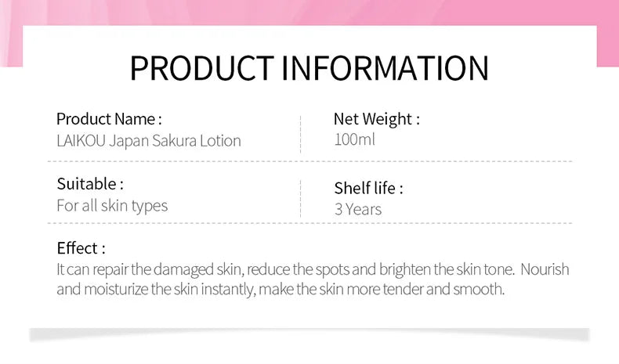619x364 pixels.
Task: Click the second line of the effect description
Action: click(281, 290)
